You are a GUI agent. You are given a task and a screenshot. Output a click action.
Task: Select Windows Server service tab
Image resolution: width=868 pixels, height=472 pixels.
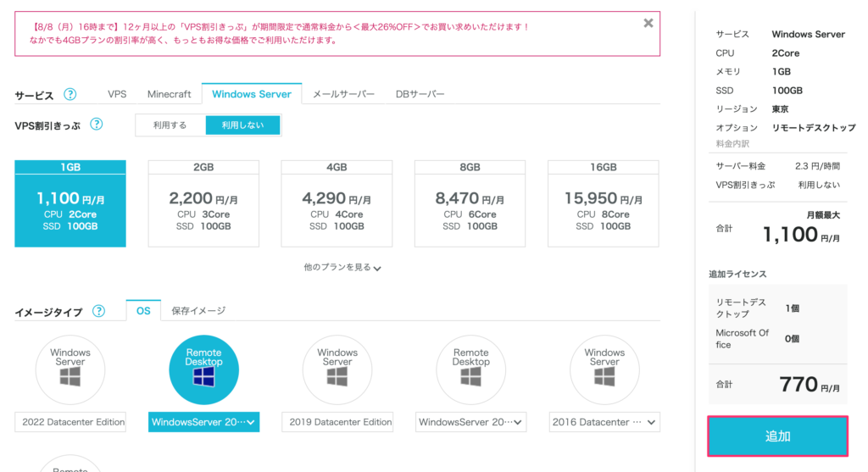(251, 94)
